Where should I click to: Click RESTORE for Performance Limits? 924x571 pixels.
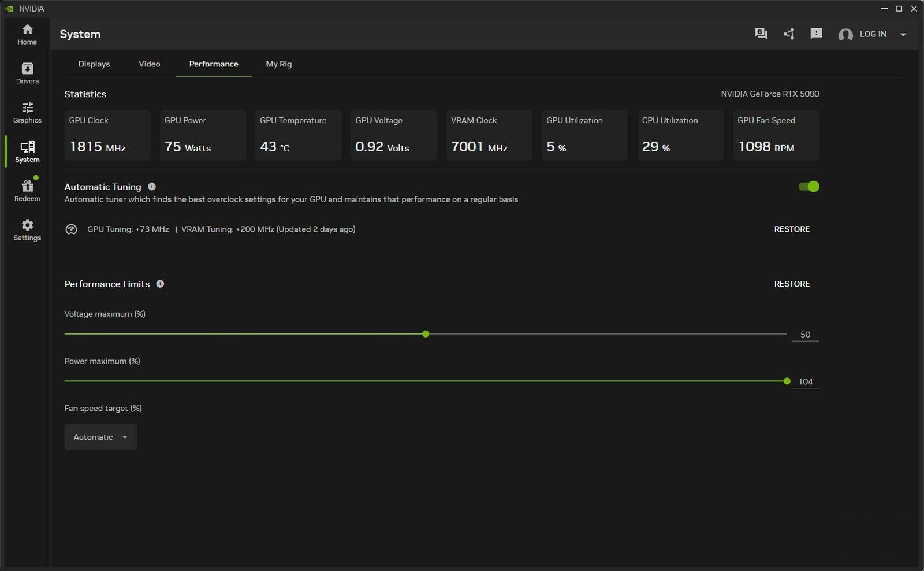[792, 284]
